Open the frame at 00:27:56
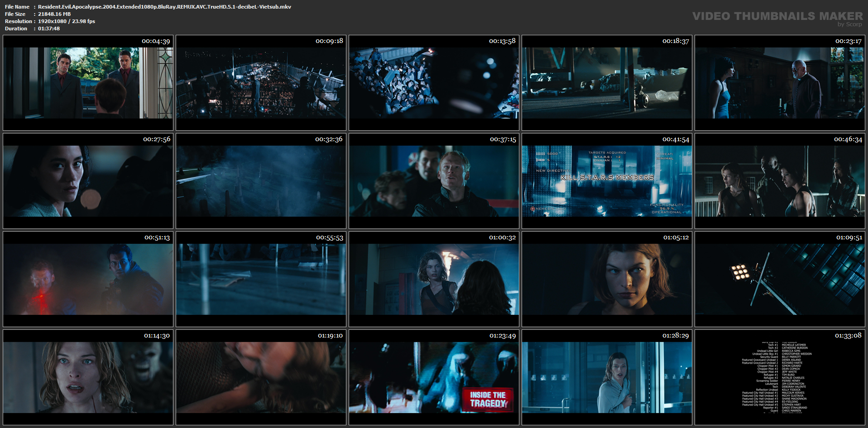Image resolution: width=868 pixels, height=428 pixels. [88, 181]
